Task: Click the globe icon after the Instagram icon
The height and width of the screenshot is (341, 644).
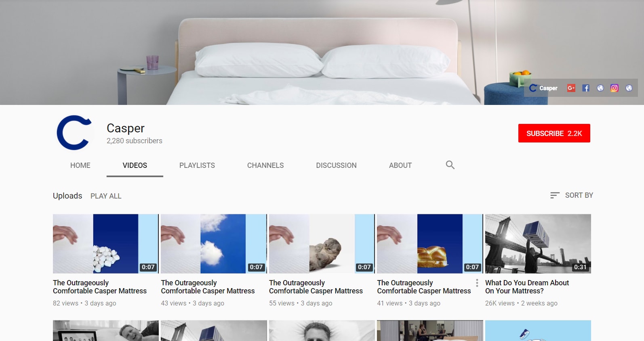Action: pos(629,88)
